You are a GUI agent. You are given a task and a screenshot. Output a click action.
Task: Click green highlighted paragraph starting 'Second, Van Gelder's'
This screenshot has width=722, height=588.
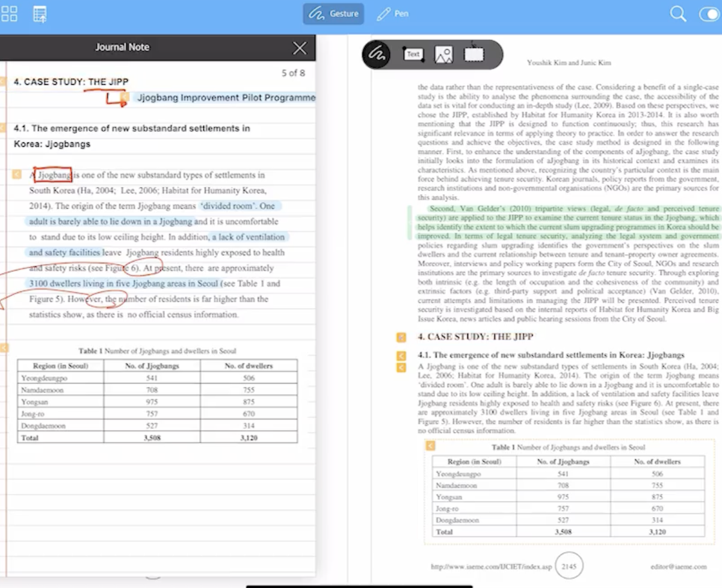[568, 222]
